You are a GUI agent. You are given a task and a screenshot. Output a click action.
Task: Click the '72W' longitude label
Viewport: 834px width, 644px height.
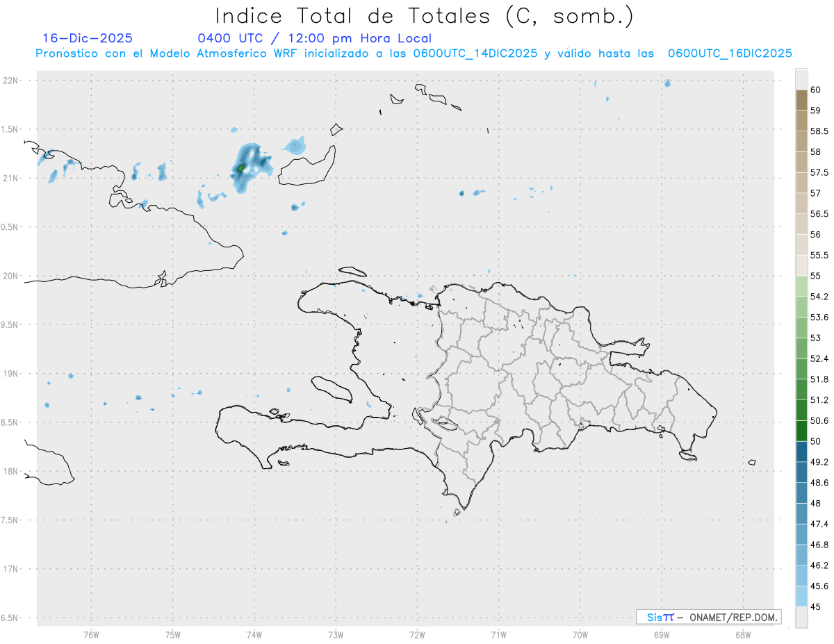pos(417,634)
